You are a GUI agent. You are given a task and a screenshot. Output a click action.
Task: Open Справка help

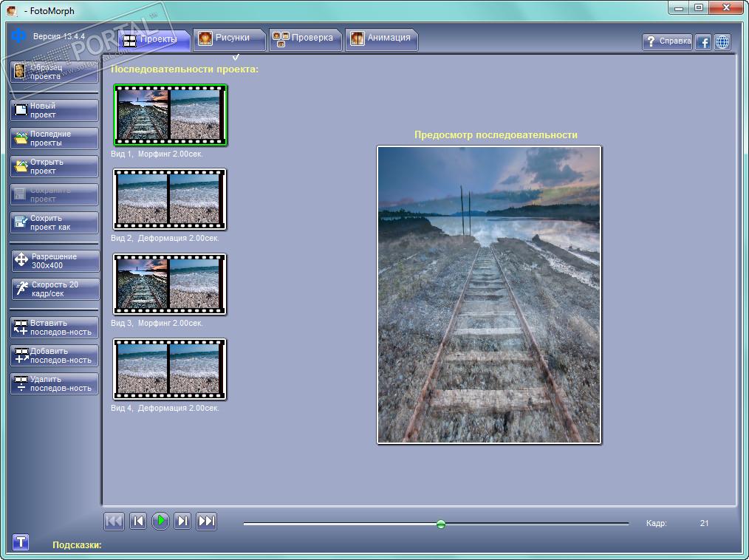667,41
